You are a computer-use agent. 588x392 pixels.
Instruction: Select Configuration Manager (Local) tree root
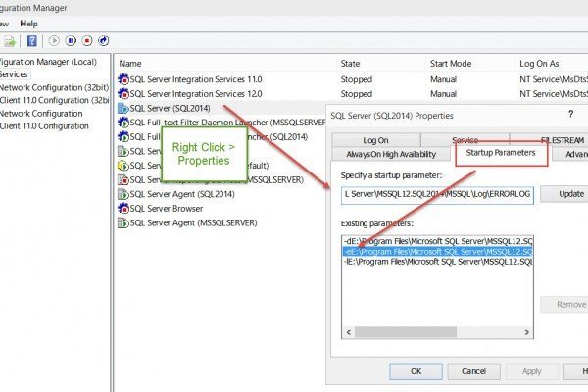pyautogui.click(x=48, y=62)
